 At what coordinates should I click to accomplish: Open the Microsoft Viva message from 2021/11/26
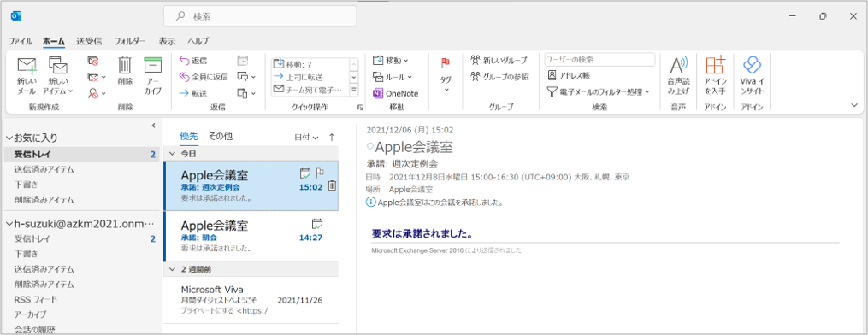pos(251,300)
